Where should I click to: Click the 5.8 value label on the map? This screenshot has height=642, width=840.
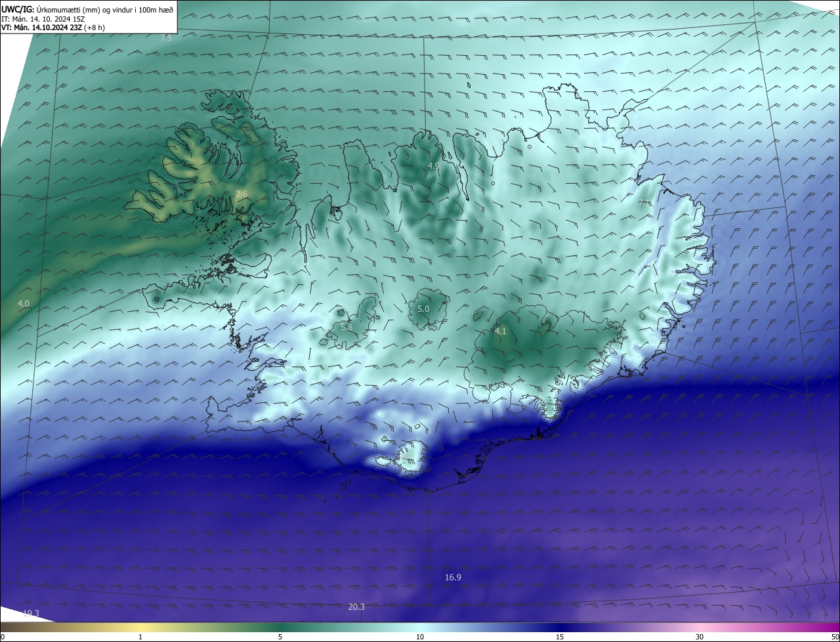(346, 327)
